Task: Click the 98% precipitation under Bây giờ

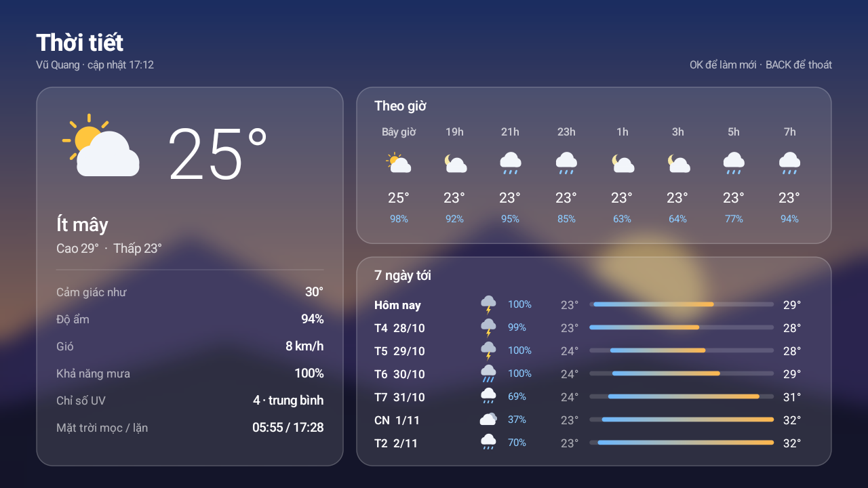Action: [399, 219]
